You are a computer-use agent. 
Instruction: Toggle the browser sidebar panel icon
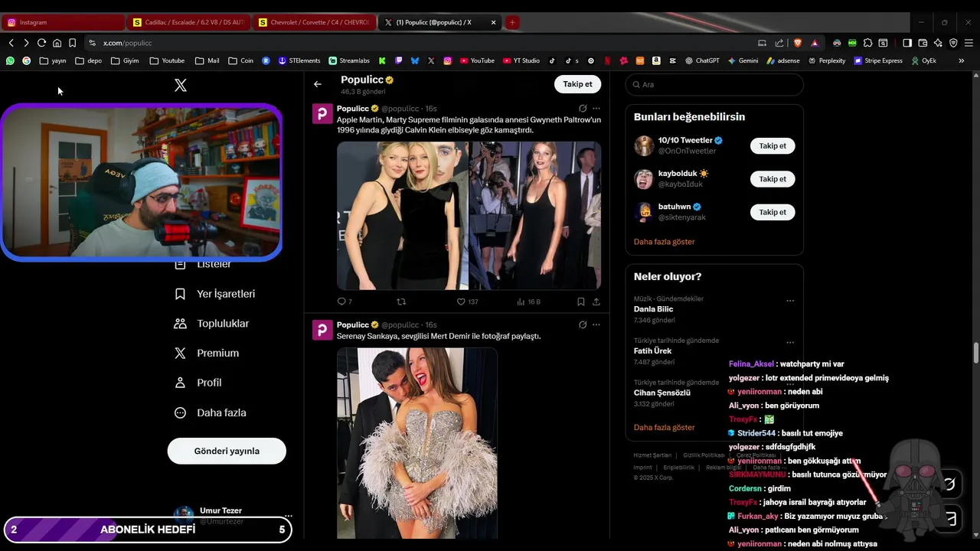coord(907,43)
